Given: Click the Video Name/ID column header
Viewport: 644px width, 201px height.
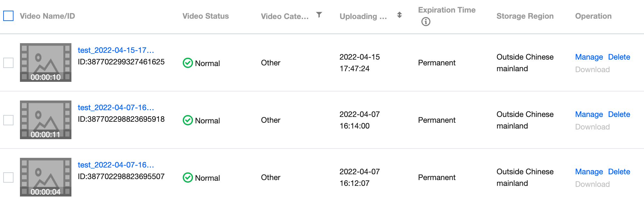Looking at the screenshot, I should tap(48, 16).
